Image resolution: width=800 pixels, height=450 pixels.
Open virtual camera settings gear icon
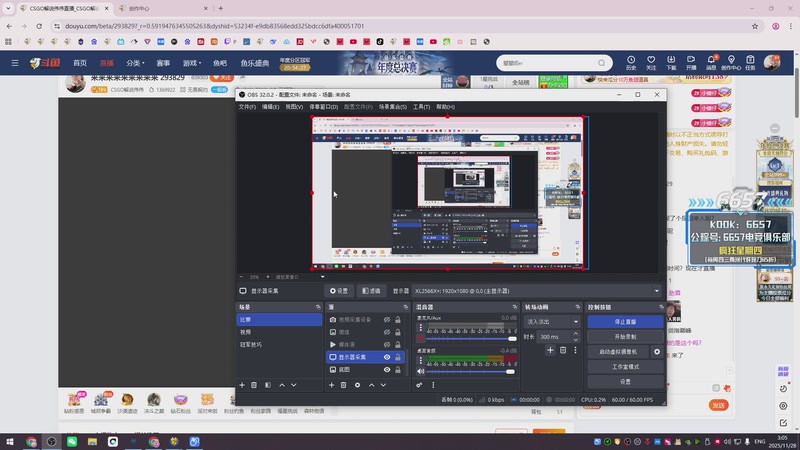[x=657, y=352]
